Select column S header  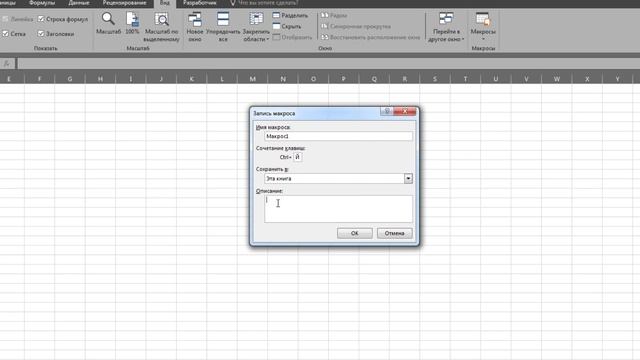[435, 79]
